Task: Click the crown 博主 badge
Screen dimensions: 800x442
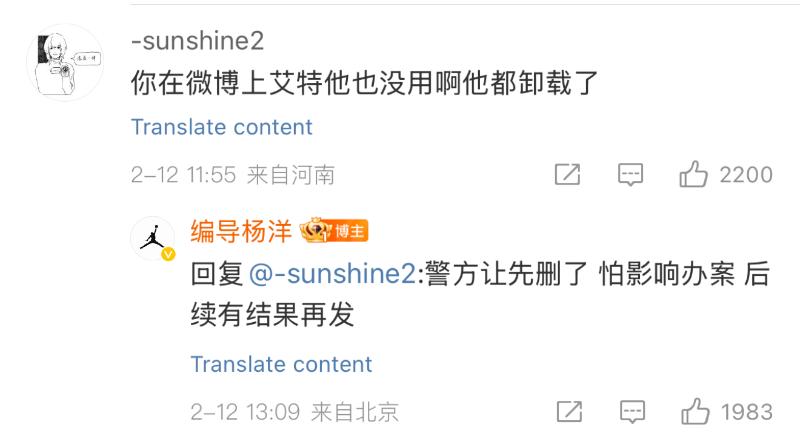Action: (335, 232)
